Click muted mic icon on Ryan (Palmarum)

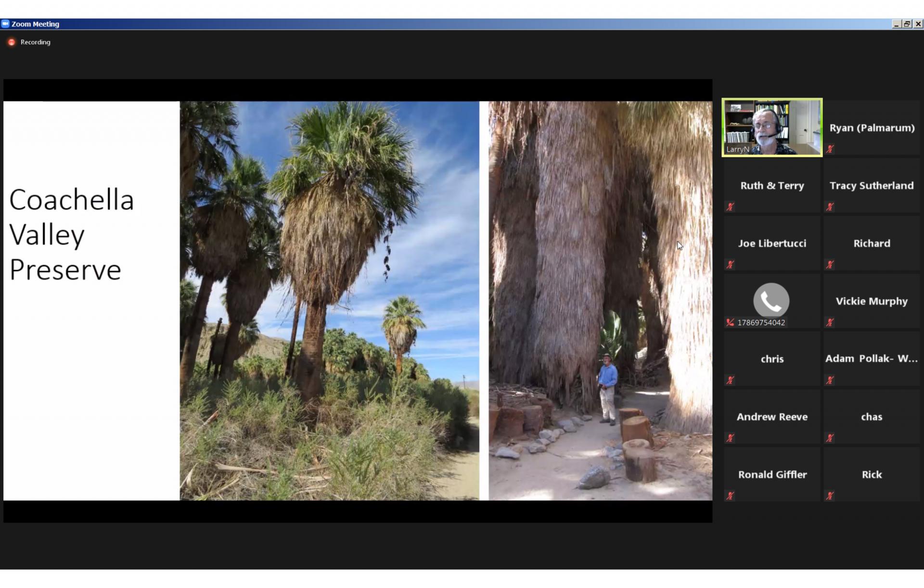click(x=830, y=149)
